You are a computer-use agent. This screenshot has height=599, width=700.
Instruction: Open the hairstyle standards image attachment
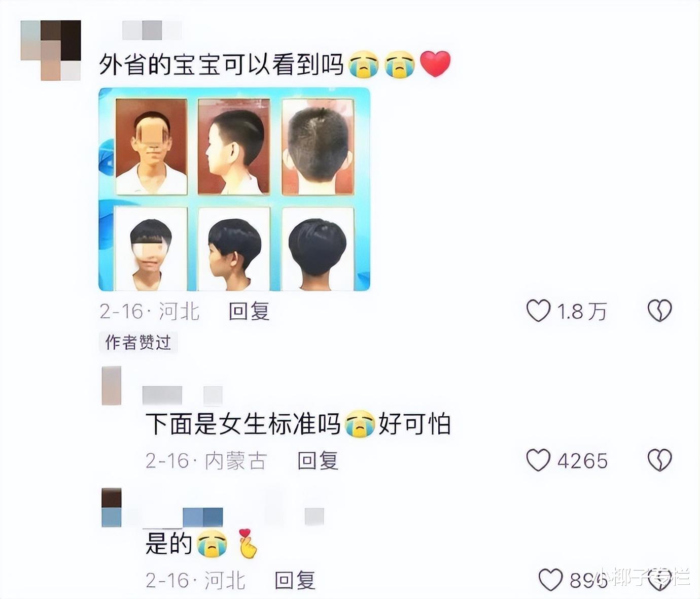234,189
